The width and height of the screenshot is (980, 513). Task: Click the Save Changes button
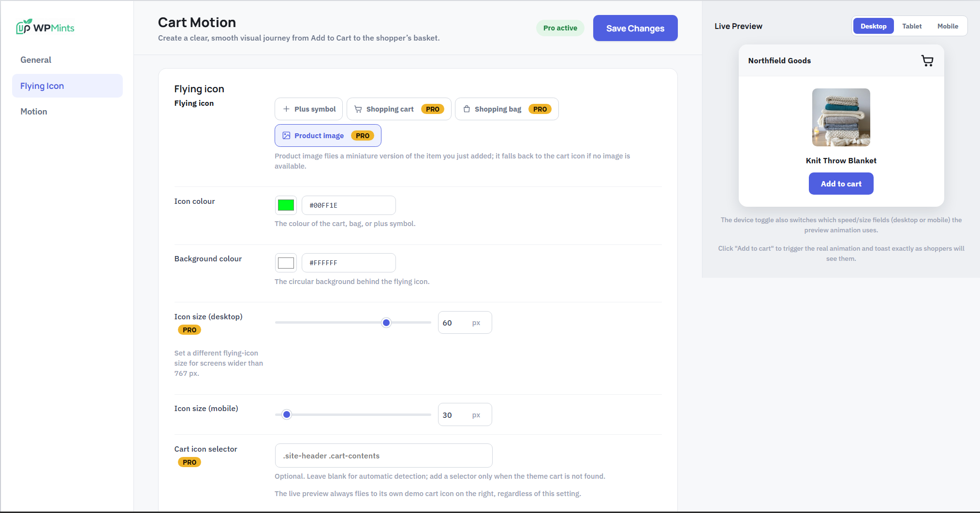coord(635,28)
